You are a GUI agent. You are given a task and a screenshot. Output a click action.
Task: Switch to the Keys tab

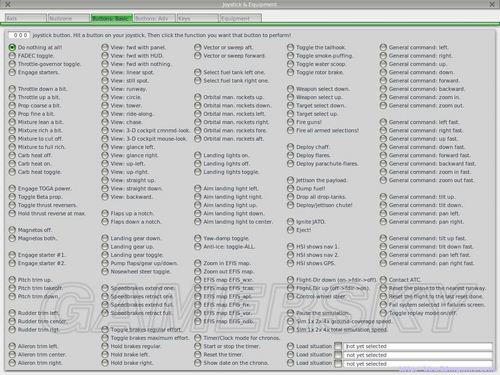[198, 18]
